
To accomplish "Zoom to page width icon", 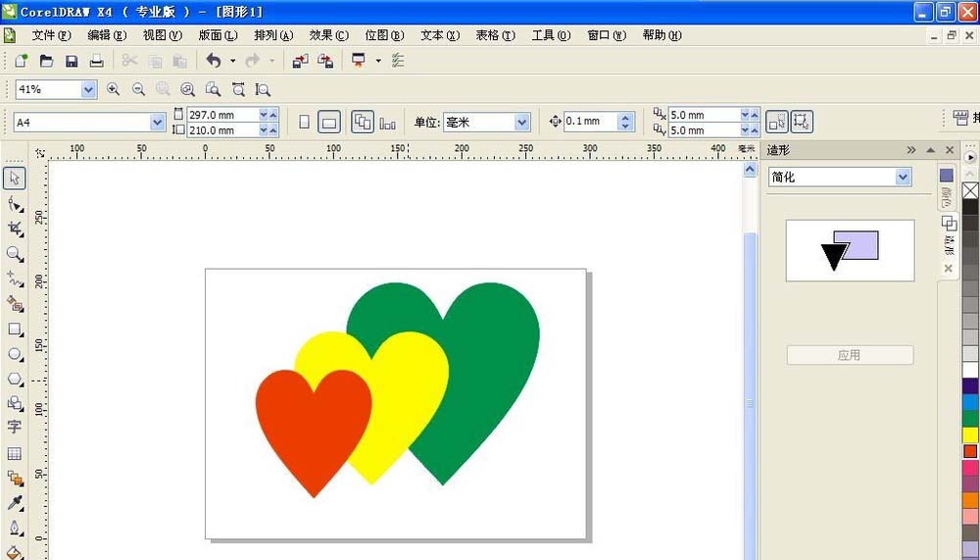I will pyautogui.click(x=238, y=89).
